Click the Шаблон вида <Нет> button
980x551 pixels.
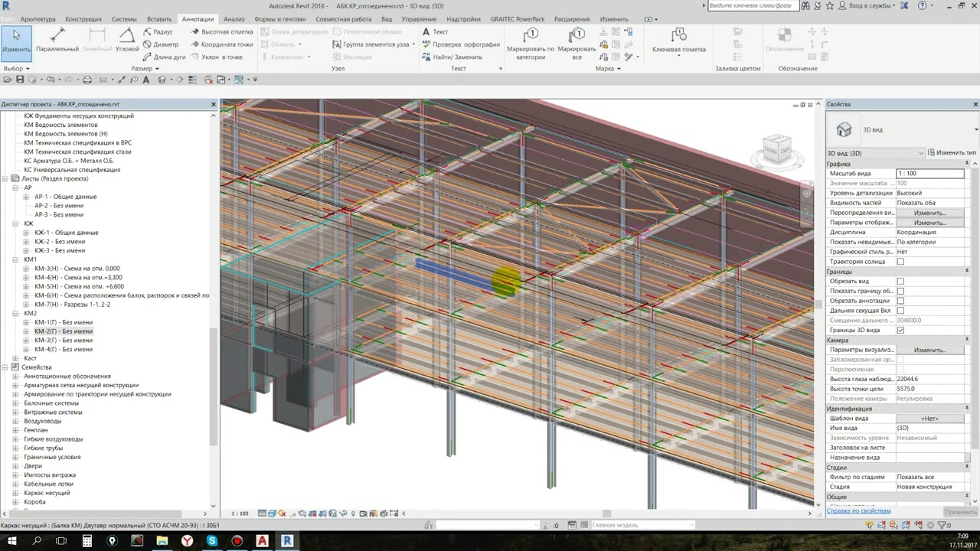[929, 419]
